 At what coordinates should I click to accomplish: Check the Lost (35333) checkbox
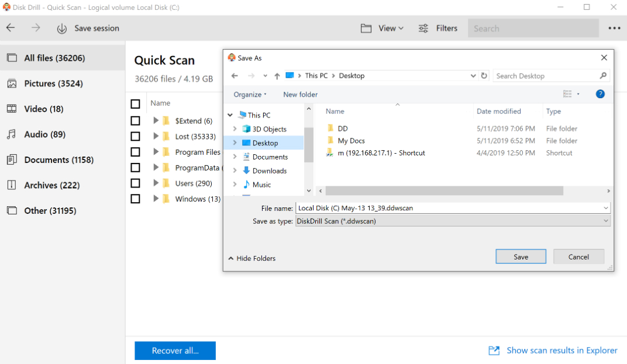(x=136, y=136)
